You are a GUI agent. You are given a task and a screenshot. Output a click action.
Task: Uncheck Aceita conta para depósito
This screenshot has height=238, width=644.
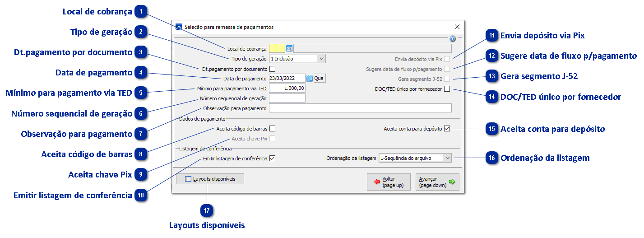tap(447, 129)
